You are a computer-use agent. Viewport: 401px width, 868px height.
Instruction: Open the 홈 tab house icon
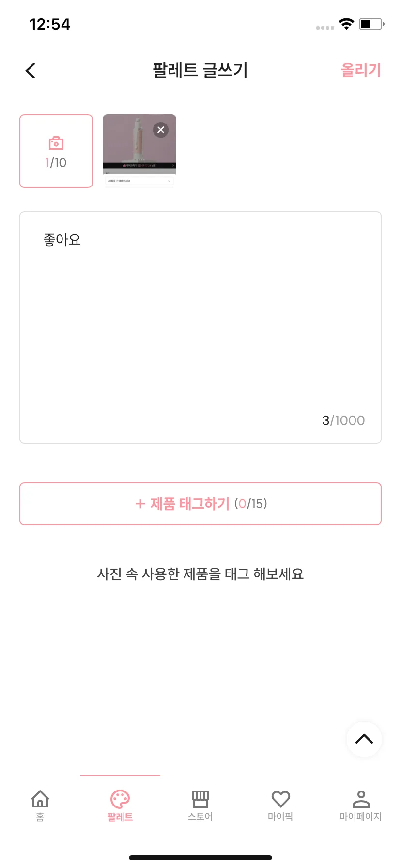click(x=40, y=806)
